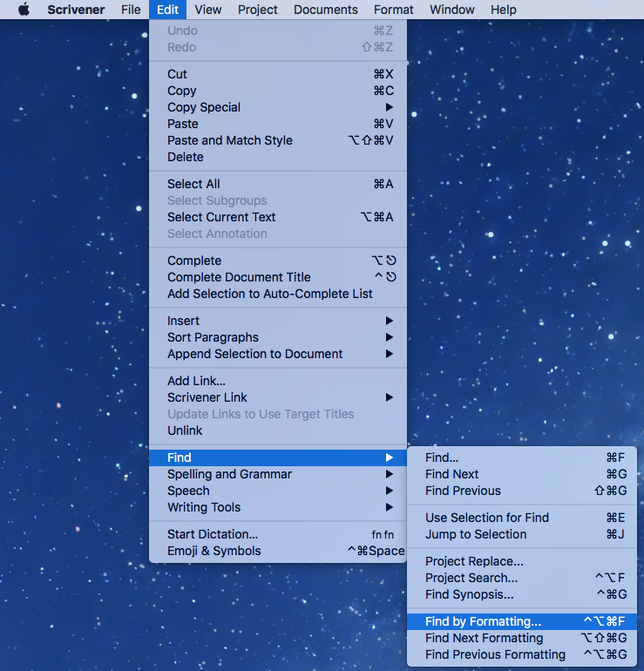Open Project Search…
Image resolution: width=644 pixels, height=671 pixels.
(x=522, y=578)
